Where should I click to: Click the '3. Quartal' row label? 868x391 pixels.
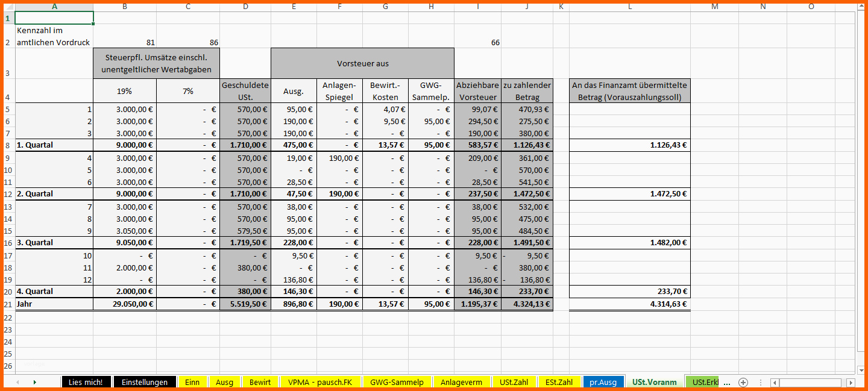pyautogui.click(x=54, y=243)
